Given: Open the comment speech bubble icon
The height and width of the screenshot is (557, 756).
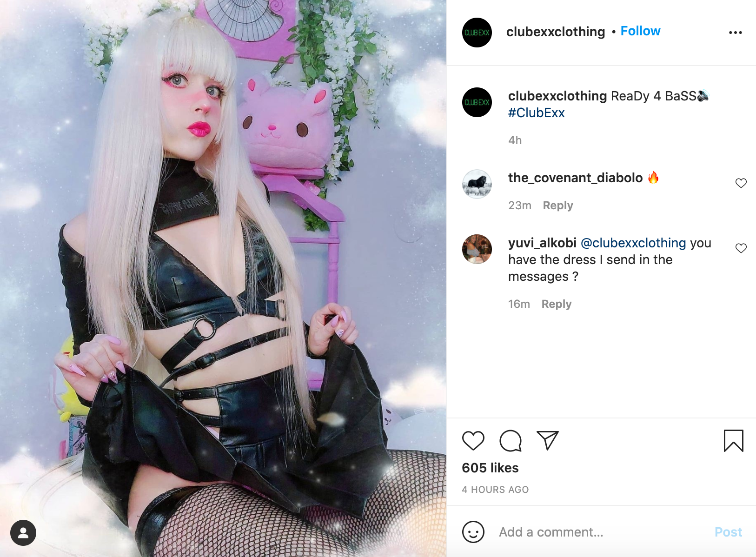Looking at the screenshot, I should [511, 440].
